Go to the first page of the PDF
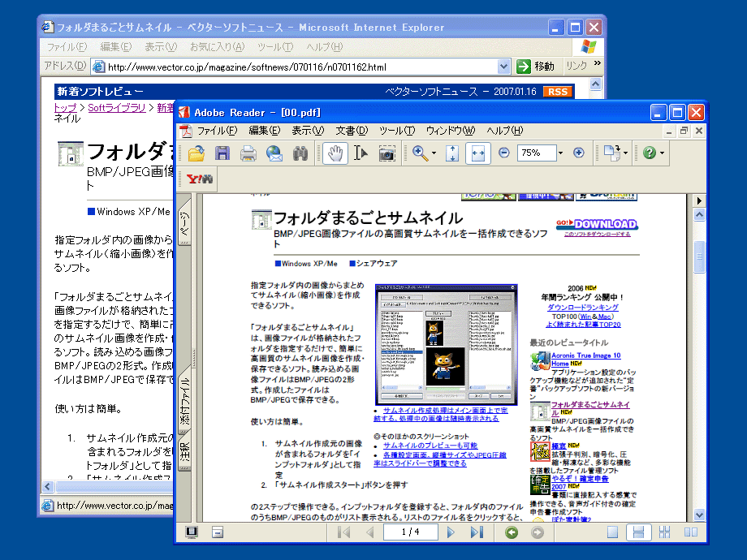Image resolution: width=747 pixels, height=560 pixels. (x=343, y=532)
